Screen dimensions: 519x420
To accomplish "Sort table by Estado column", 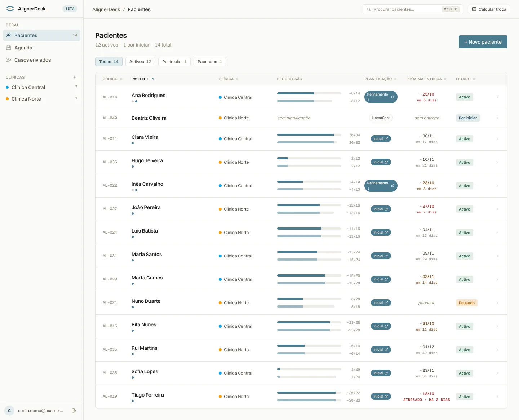I will pos(466,79).
